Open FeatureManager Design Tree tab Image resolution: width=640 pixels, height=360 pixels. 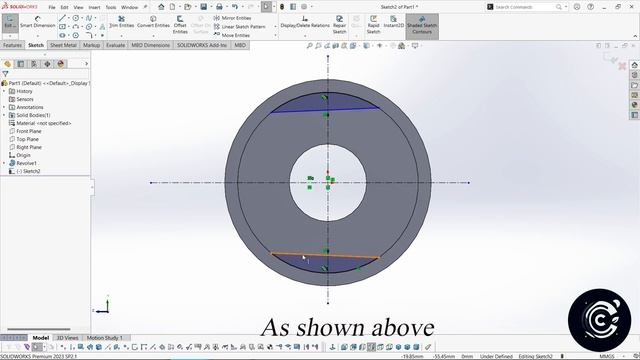tap(7, 64)
